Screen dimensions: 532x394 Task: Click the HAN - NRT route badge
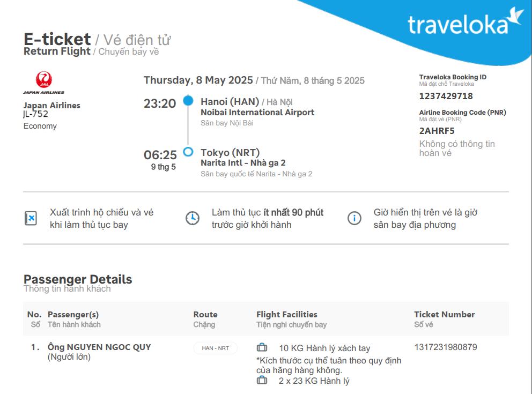(215, 348)
